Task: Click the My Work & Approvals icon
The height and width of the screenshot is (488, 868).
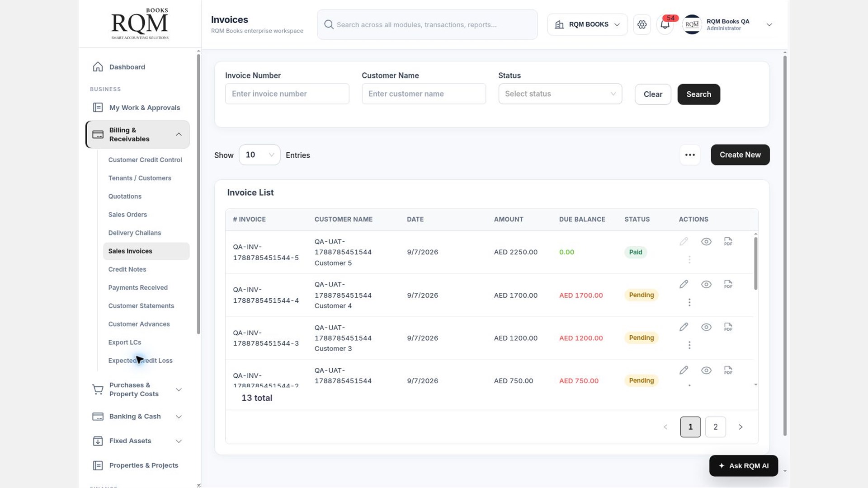Action: (98, 108)
